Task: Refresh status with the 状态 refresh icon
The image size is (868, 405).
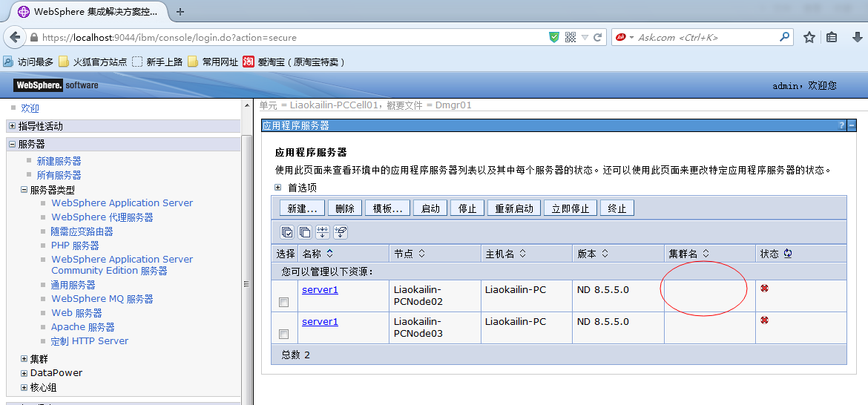Action: 787,254
